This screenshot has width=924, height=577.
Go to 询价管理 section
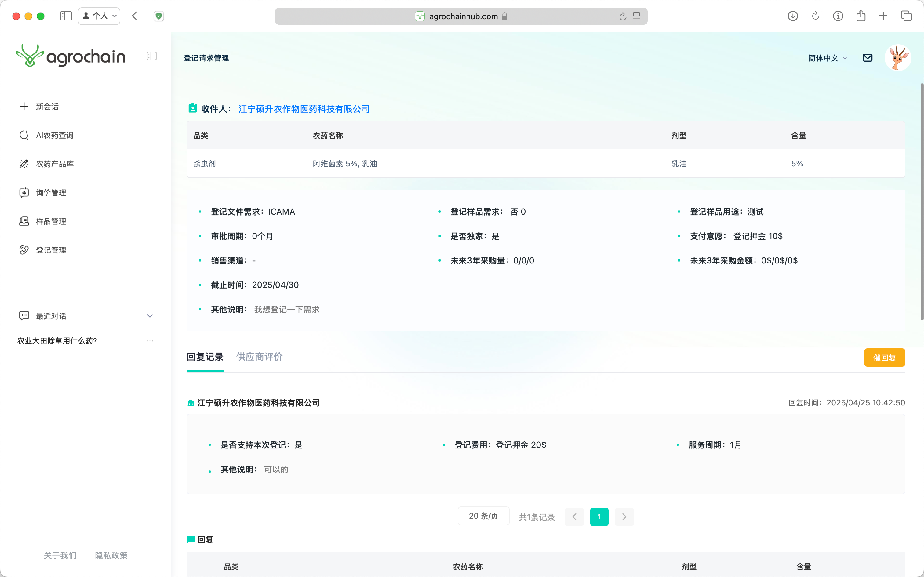pyautogui.click(x=51, y=192)
